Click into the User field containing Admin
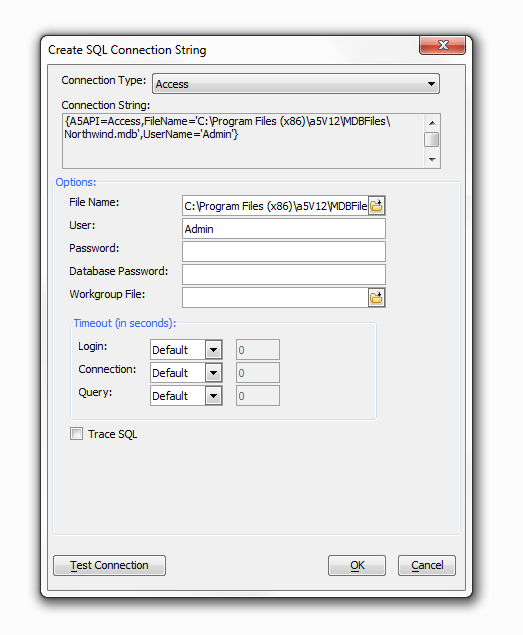Screen dimensions: 523x635 [x=284, y=229]
